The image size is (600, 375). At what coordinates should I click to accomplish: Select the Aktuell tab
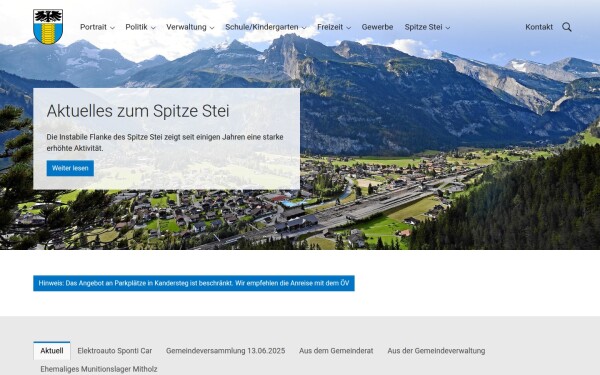pyautogui.click(x=52, y=351)
